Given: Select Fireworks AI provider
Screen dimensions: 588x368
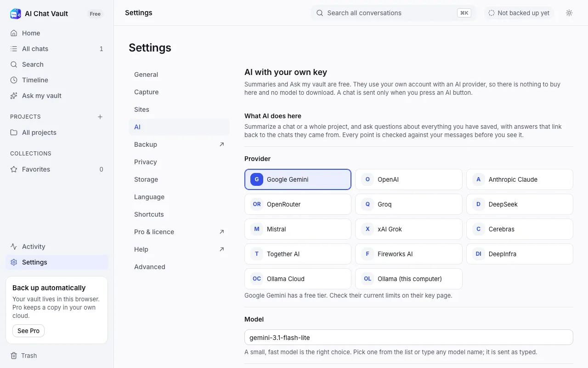Looking at the screenshot, I should (409, 254).
